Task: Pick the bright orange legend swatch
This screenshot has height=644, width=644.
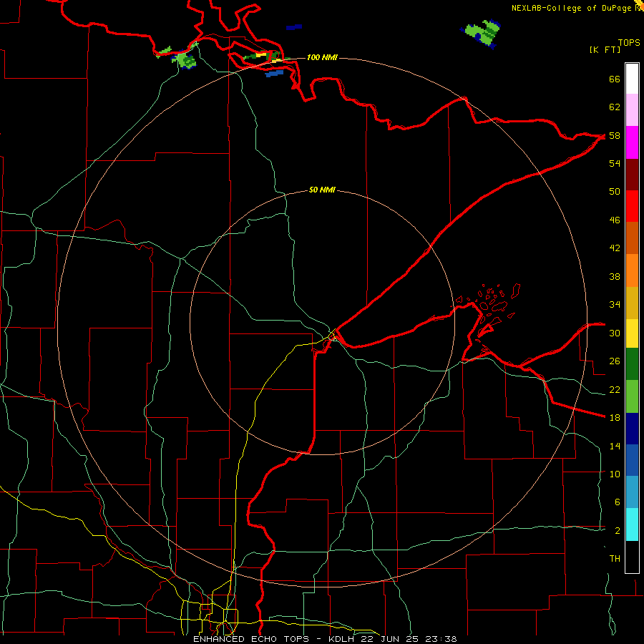Action: coord(632,270)
